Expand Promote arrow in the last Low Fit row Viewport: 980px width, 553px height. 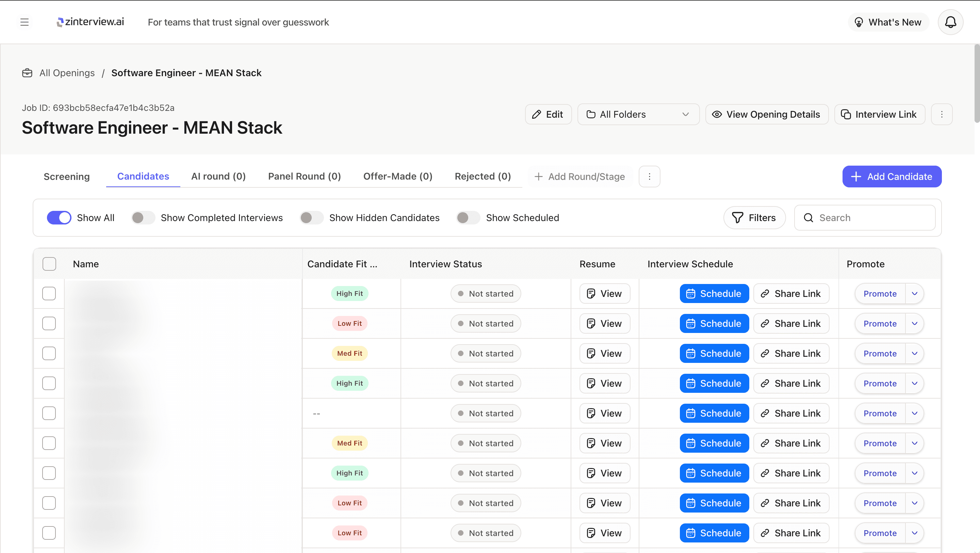(915, 533)
